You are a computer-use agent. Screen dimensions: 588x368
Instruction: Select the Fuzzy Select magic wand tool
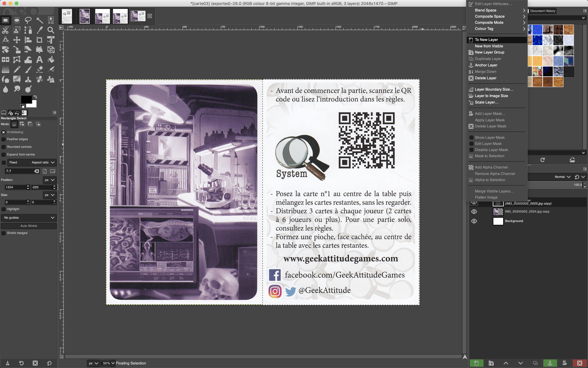39,20
